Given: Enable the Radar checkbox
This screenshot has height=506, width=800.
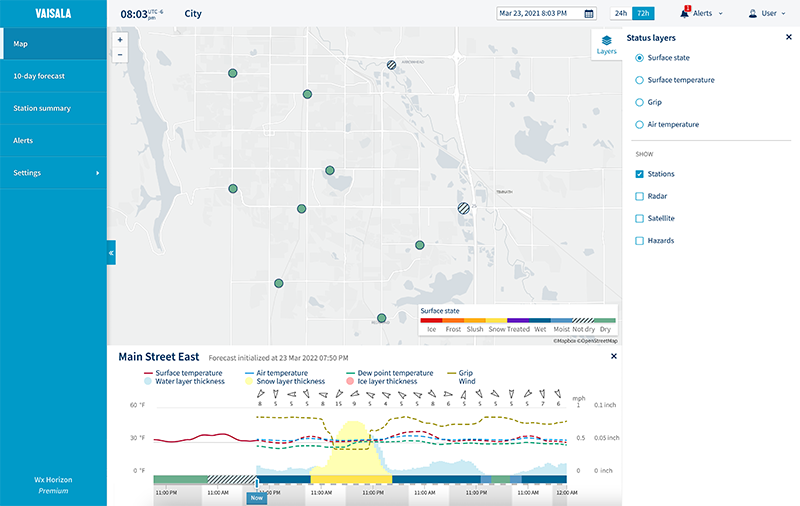Looking at the screenshot, I should pos(639,196).
